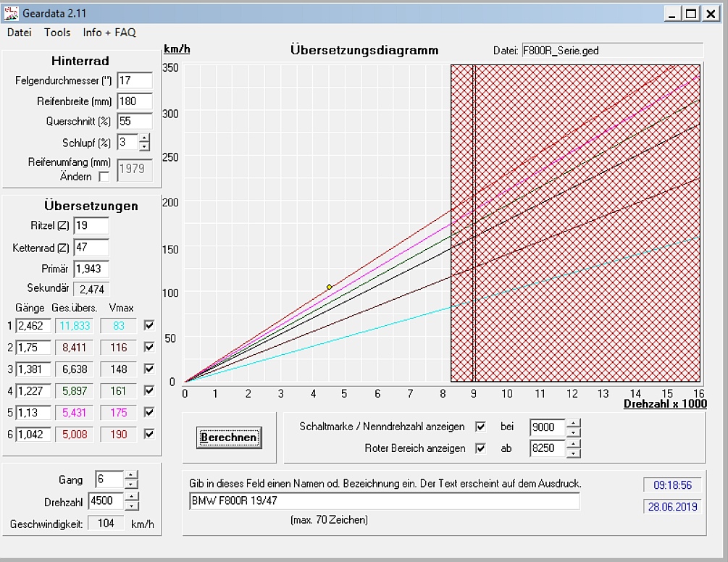Click the BMW F800R 19/47 name field

pos(383,501)
